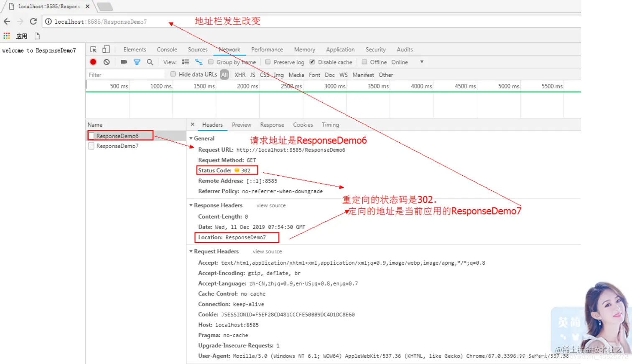The width and height of the screenshot is (632, 364).
Task: Click the Name column header
Action: pos(136,125)
